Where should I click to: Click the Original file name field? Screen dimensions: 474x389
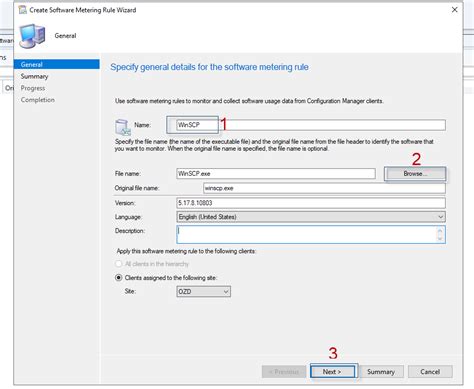pos(324,188)
